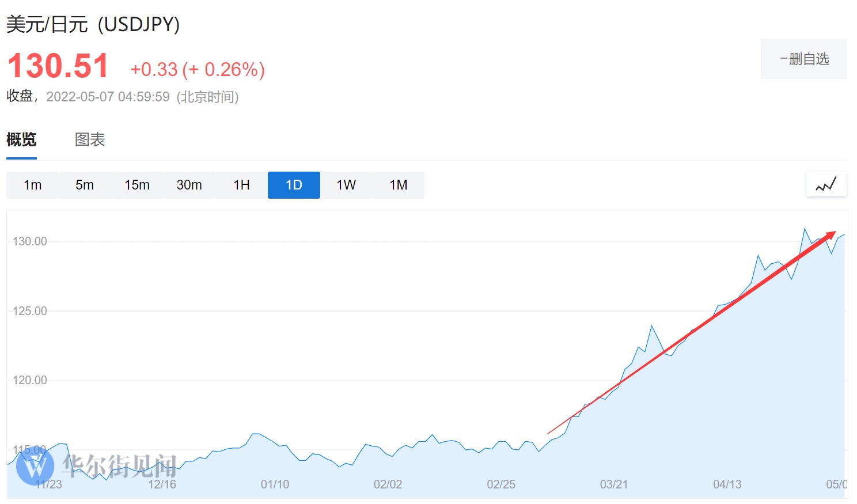Select the 5m timeframe
The width and height of the screenshot is (857, 504).
[x=85, y=185]
